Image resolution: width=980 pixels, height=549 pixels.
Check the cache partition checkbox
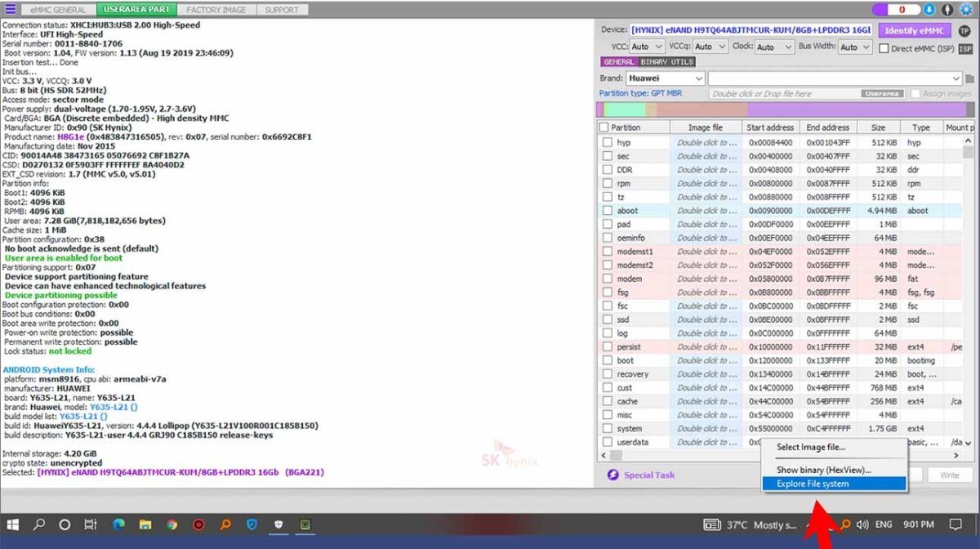(x=607, y=401)
